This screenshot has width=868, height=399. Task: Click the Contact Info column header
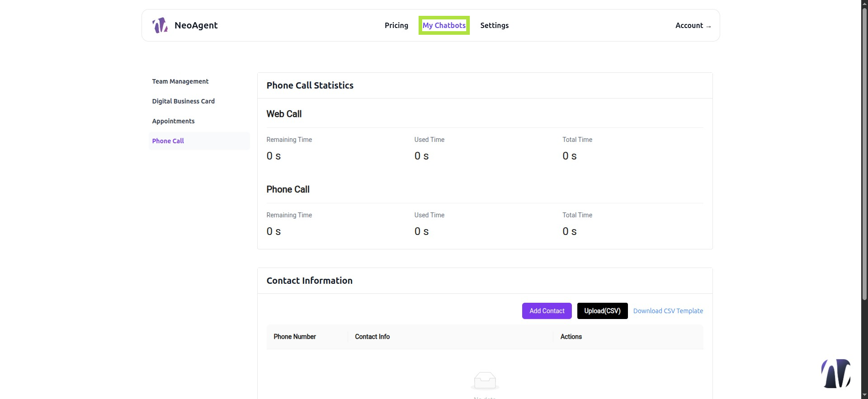[x=372, y=337]
